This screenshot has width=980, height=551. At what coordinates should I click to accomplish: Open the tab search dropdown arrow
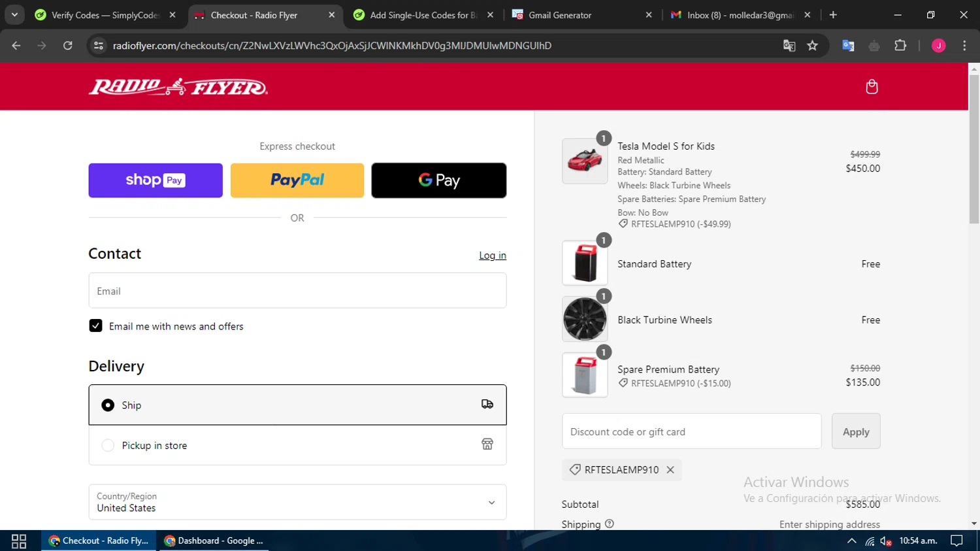[x=14, y=14]
